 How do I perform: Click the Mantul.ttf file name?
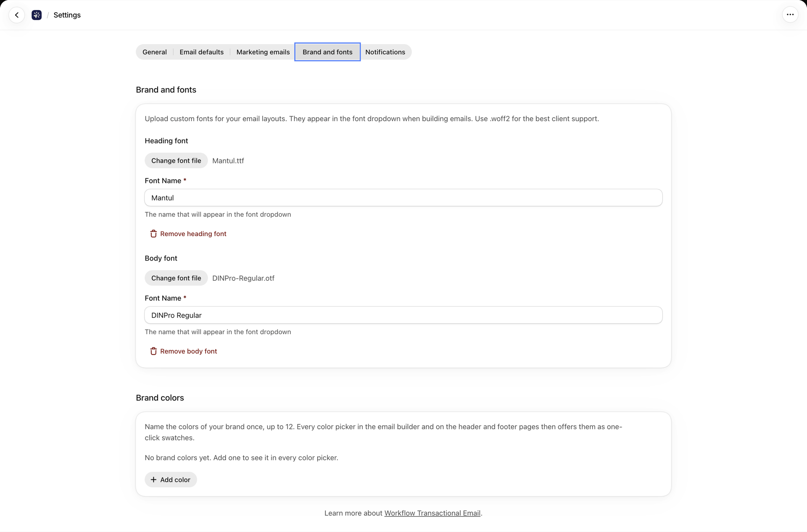point(228,161)
